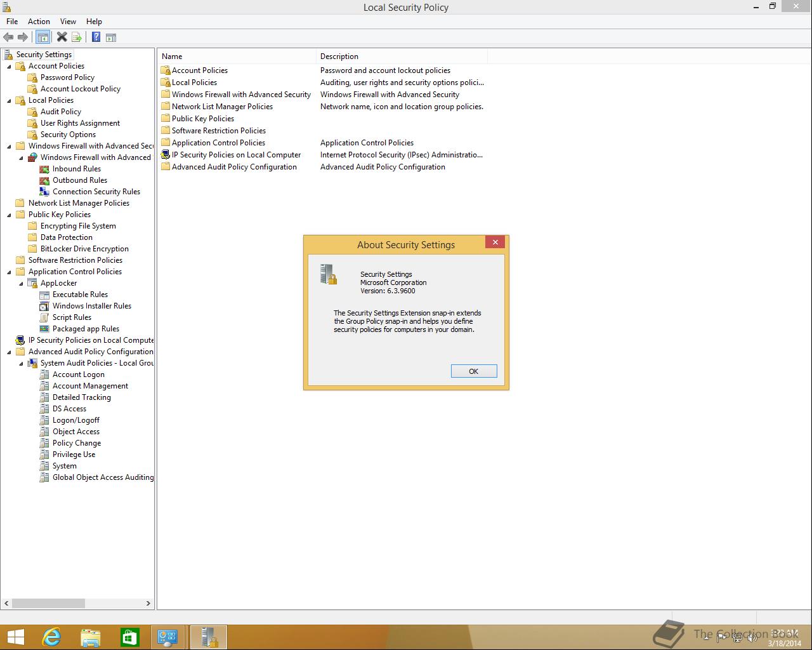Click Executable Rules icon under AppLocker
The width and height of the screenshot is (812, 650).
point(44,295)
